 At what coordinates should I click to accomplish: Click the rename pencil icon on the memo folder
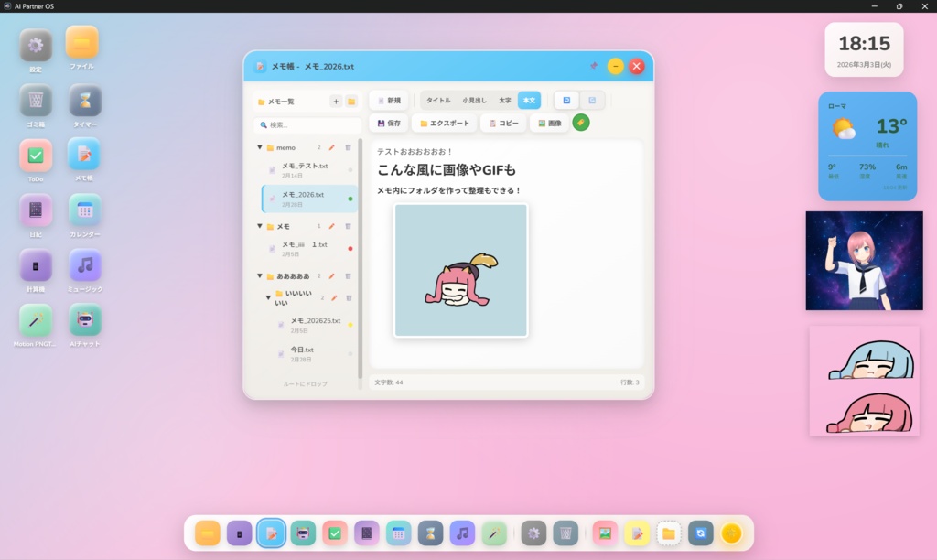coord(330,146)
